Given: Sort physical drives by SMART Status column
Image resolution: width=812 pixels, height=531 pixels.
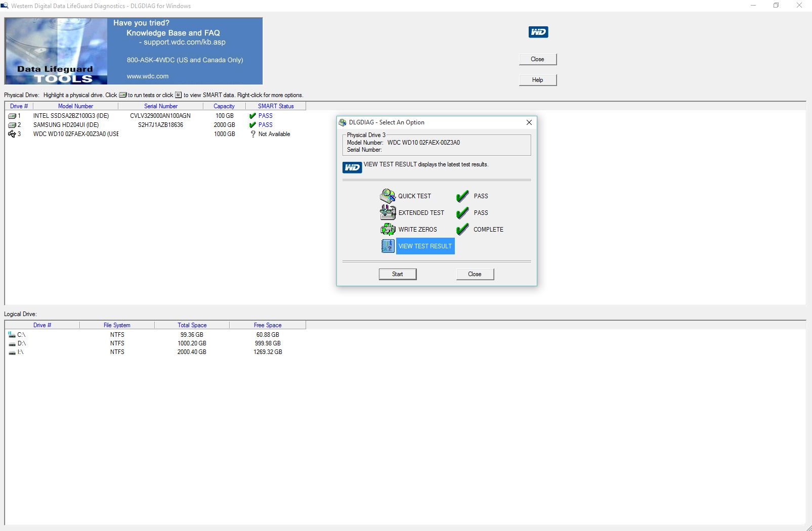Looking at the screenshot, I should pyautogui.click(x=276, y=106).
